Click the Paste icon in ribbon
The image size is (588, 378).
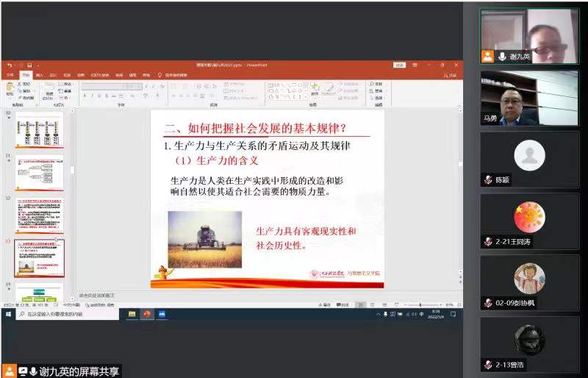click(x=10, y=89)
